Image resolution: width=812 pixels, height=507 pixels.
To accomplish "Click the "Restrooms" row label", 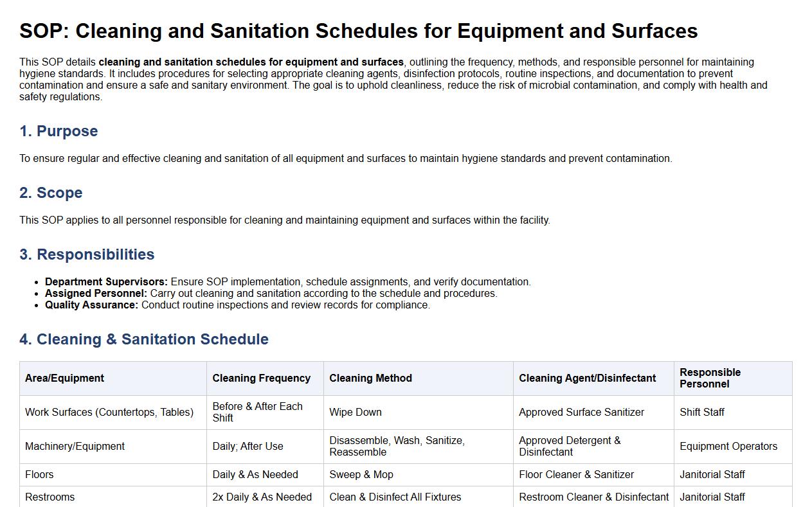I will pos(50,497).
